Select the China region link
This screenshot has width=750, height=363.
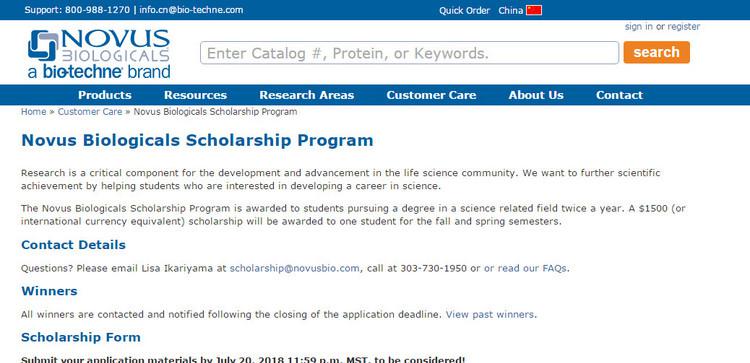[510, 11]
